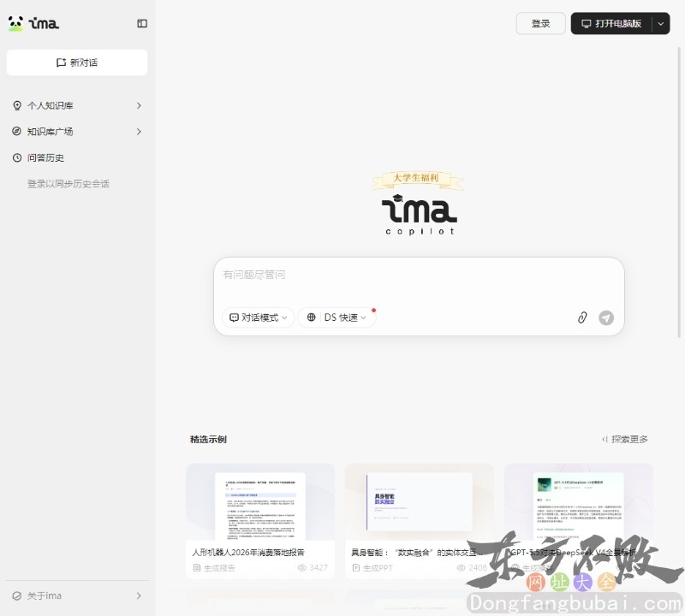Open 知识库广场 in the sidebar

(x=77, y=132)
